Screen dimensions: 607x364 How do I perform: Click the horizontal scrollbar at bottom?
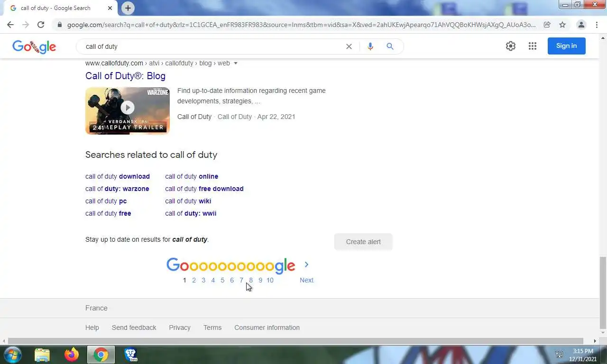click(295, 341)
